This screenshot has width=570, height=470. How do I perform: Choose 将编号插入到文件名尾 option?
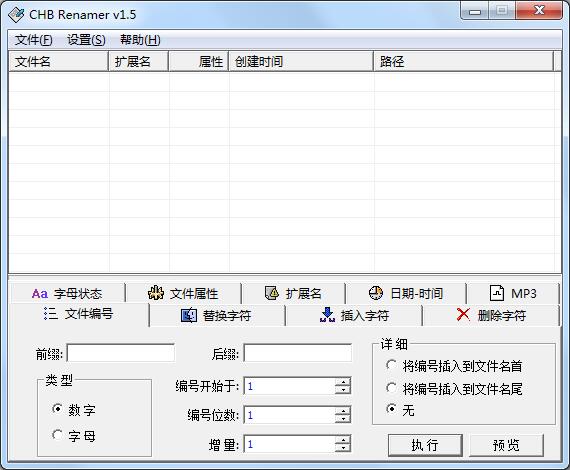[392, 388]
